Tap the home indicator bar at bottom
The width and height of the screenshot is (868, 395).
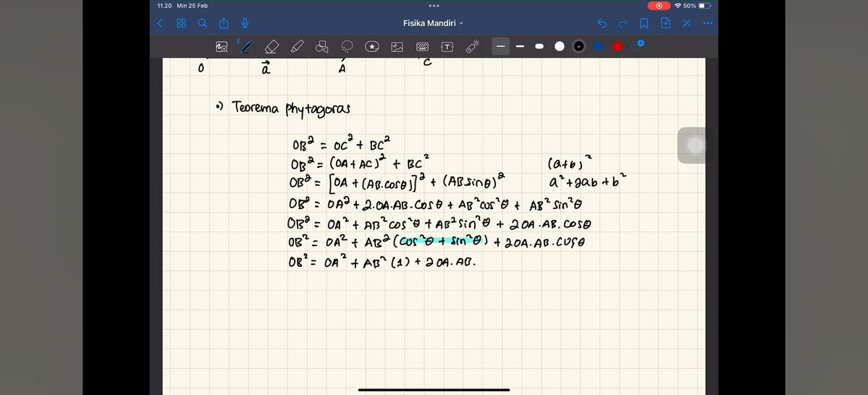[434, 390]
